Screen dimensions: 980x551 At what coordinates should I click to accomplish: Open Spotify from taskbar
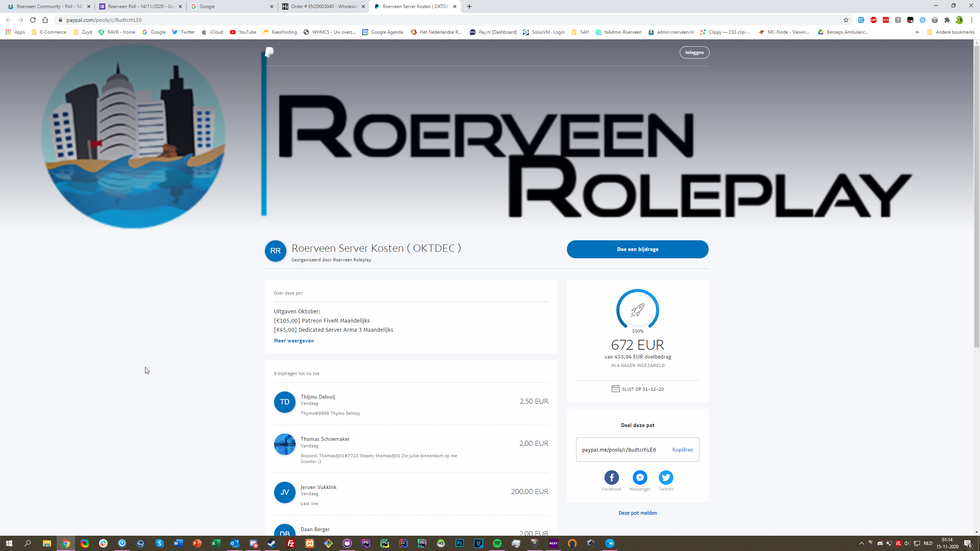point(497,543)
